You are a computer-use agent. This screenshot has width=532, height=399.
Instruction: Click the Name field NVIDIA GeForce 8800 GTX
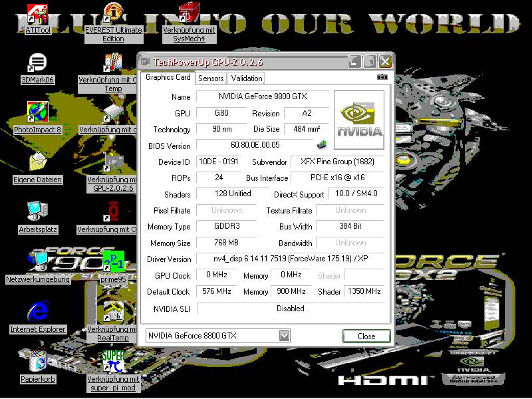pos(263,96)
